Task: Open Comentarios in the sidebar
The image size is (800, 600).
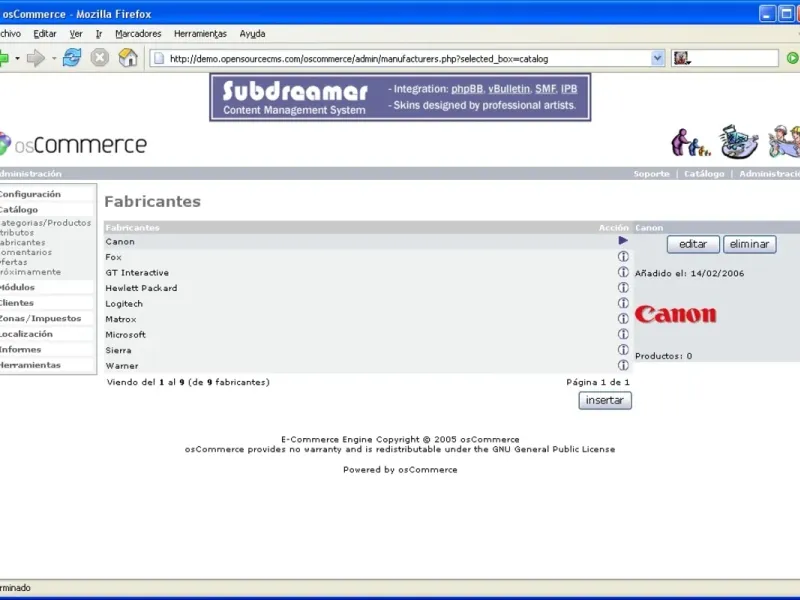Action: click(26, 252)
